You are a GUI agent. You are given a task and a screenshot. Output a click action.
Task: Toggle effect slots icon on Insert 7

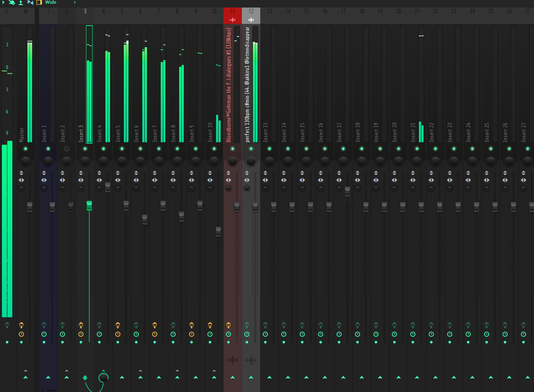(x=155, y=325)
